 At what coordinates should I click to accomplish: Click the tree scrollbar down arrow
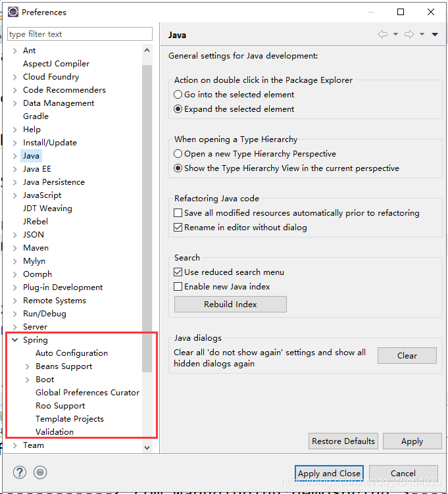147,447
